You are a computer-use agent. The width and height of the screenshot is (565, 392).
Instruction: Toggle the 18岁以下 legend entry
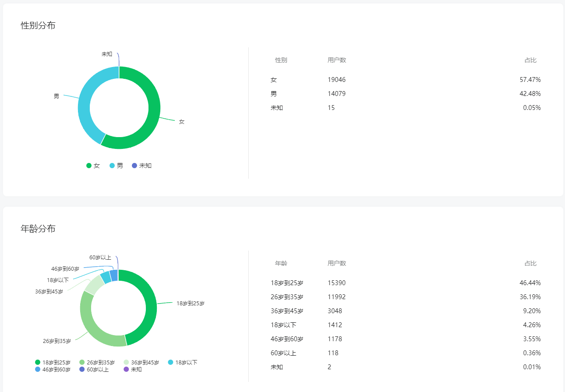(183, 362)
